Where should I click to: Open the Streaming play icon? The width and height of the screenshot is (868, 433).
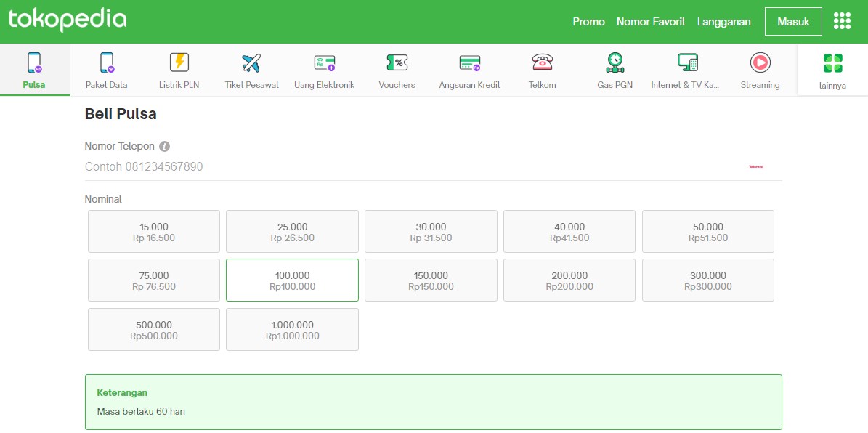[x=760, y=62]
